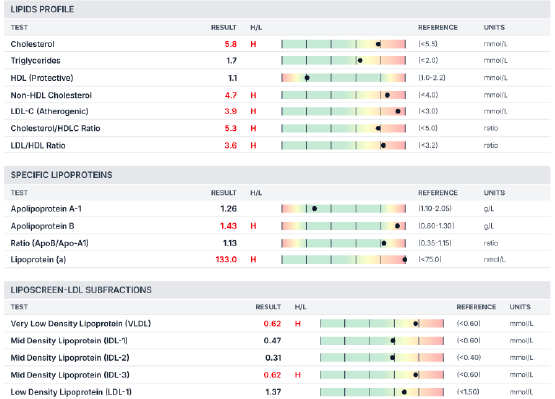This screenshot has width=555, height=399.
Task: Click the Cholesterol reference (<5.5)
Action: [x=428, y=44]
